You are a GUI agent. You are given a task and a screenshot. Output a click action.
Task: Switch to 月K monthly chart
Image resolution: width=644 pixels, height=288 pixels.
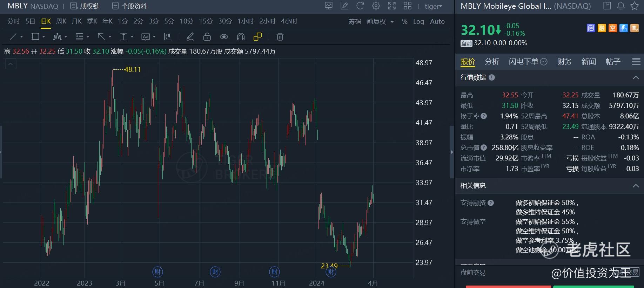tap(76, 21)
